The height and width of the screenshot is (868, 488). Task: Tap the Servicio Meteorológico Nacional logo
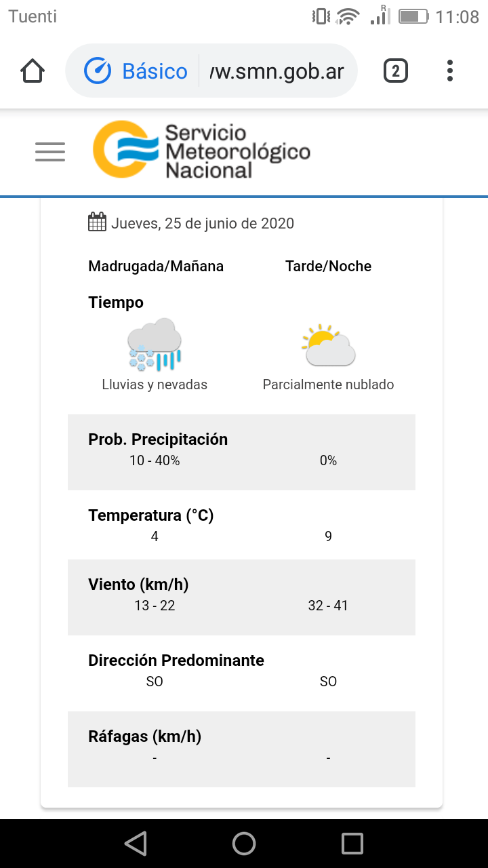(x=201, y=151)
